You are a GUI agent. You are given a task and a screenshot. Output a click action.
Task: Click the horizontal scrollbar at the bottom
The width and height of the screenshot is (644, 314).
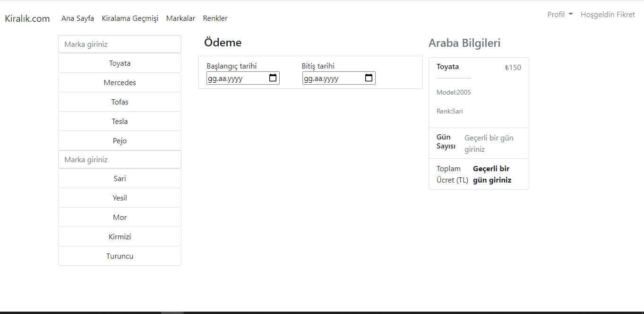click(172, 312)
